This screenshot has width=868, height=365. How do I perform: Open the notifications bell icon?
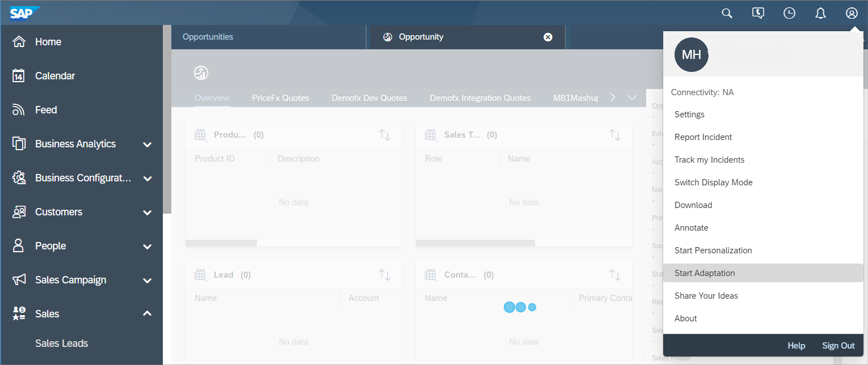click(820, 13)
